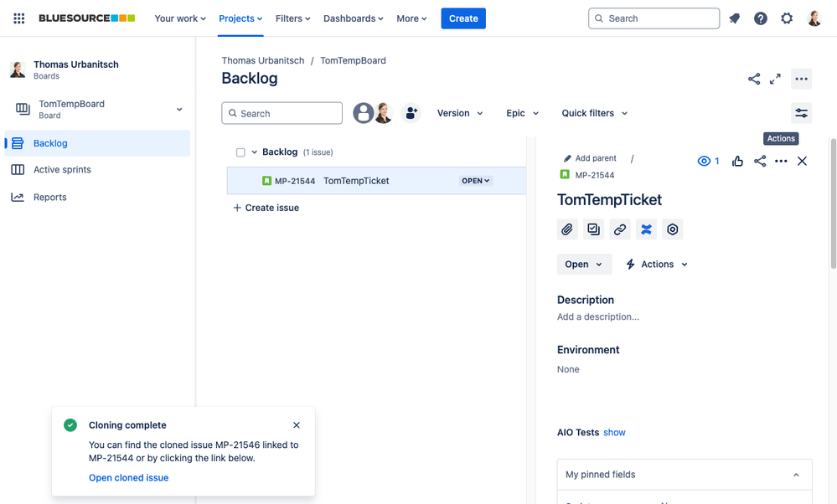Screen dimensions: 837x504
Task: Click the link issue chain icon
Action: tap(620, 229)
